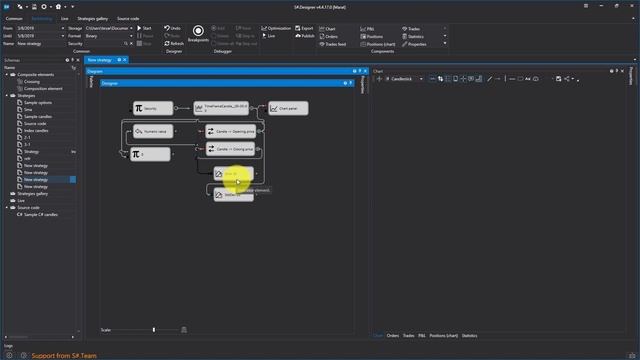Open the Candlestick chart type dropdown

point(421,79)
